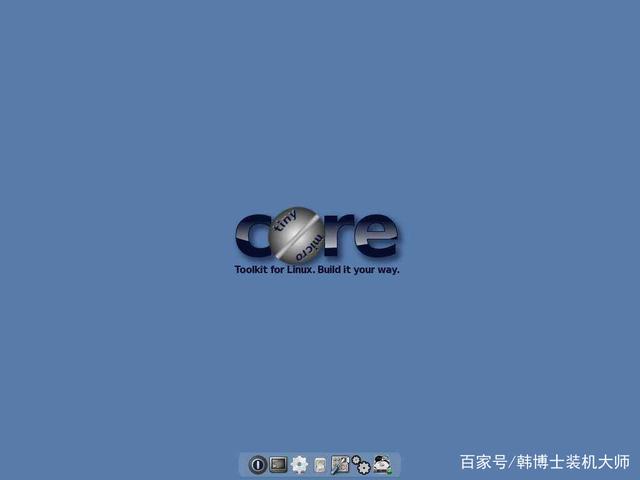Open Apps double-gear icon in dock

(x=361, y=465)
